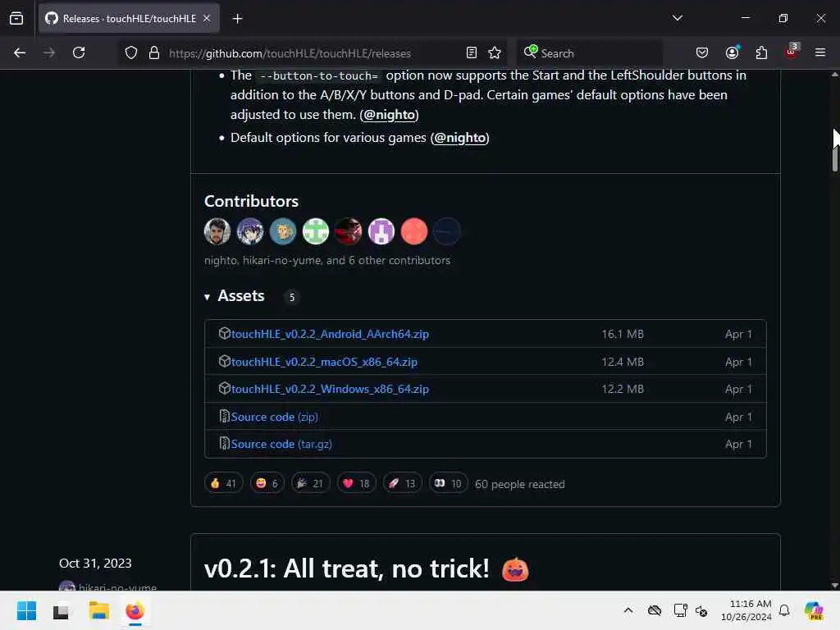This screenshot has width=840, height=630.
Task: Open the Windows Start menu
Action: (26, 610)
